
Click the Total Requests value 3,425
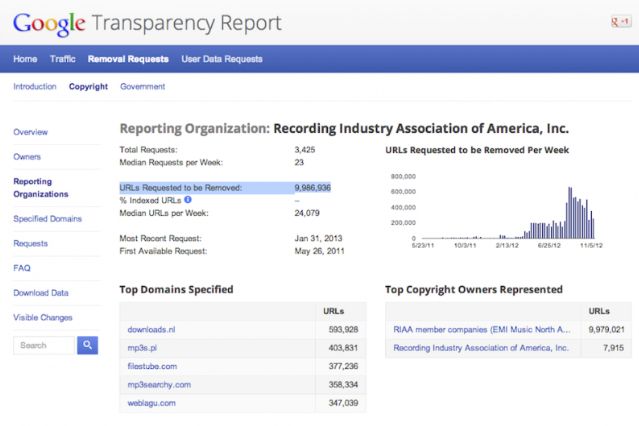[x=305, y=150]
